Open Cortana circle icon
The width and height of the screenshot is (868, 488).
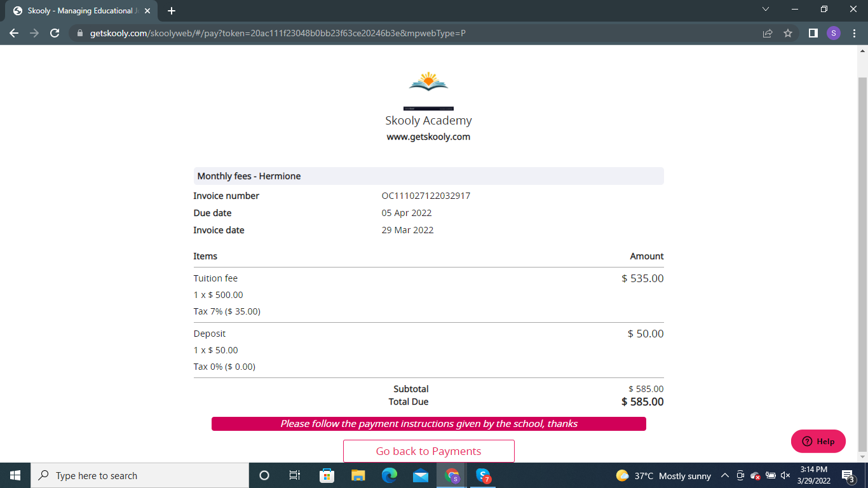pyautogui.click(x=264, y=475)
